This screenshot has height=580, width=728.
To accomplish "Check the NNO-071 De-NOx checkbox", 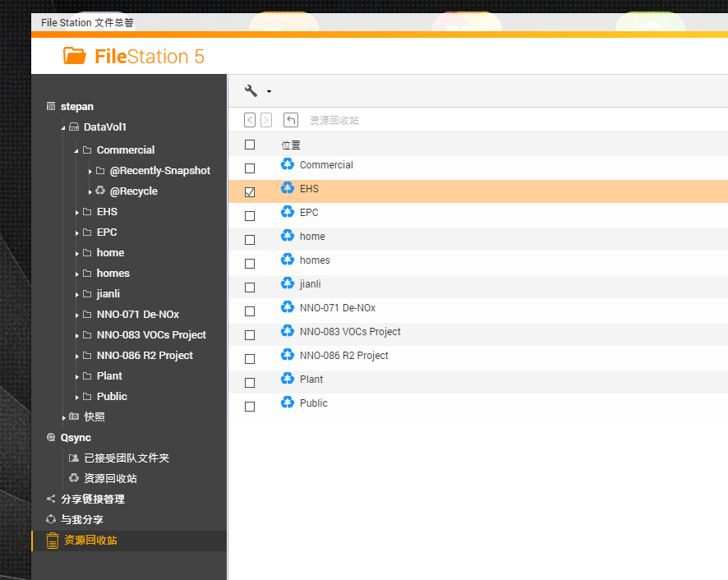I will [250, 311].
